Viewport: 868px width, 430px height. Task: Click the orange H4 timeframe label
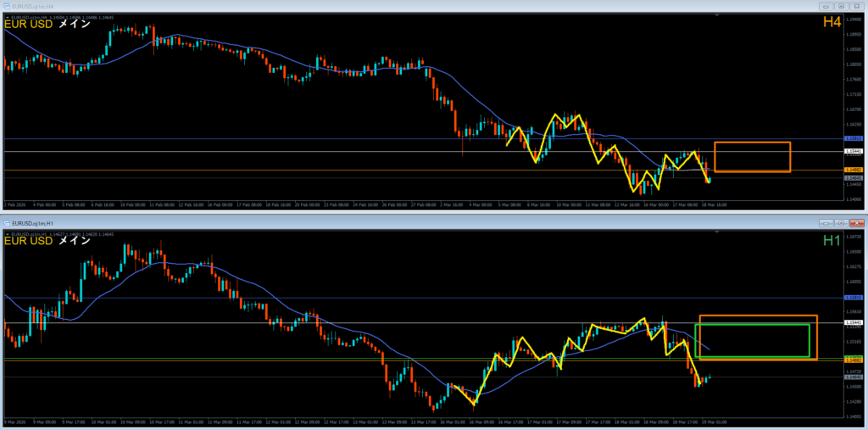tap(832, 23)
